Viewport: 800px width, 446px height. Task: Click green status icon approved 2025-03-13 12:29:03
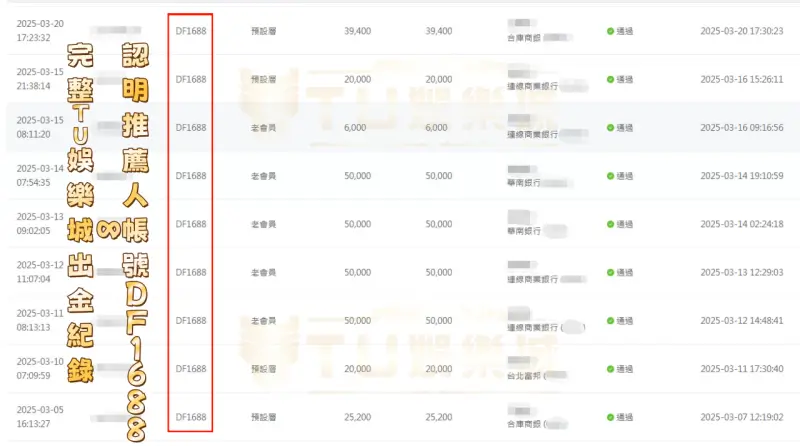tap(610, 272)
